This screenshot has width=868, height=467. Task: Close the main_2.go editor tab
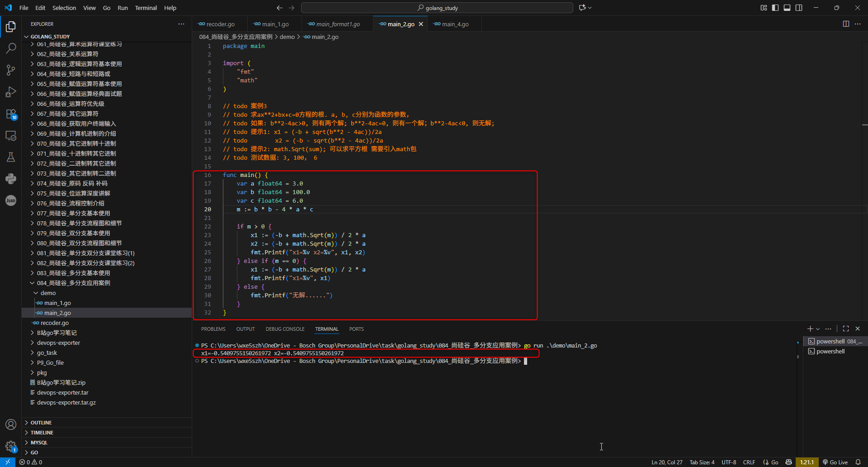pos(421,24)
